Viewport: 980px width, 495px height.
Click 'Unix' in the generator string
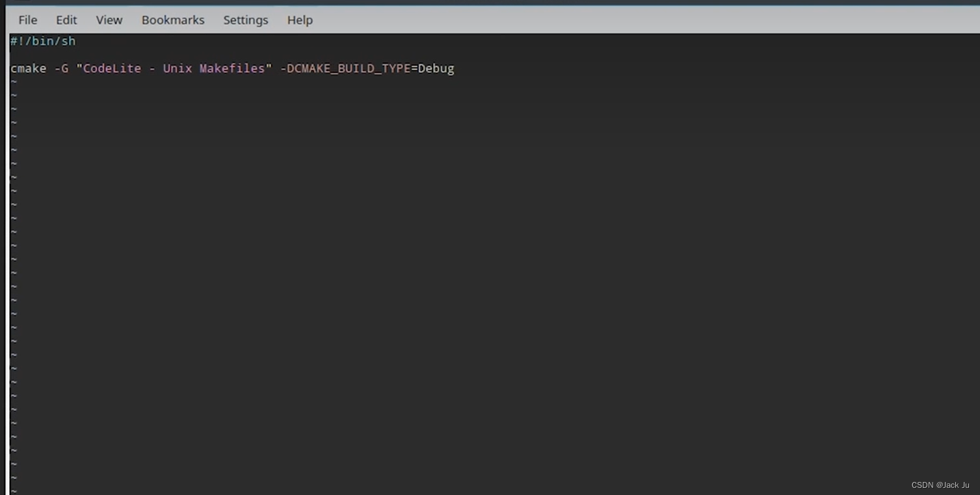coord(178,68)
